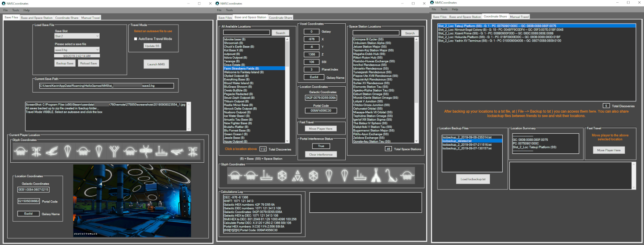644x245 pixels.
Task: Switch to Base and Space Station tab in left window
Action: [37, 17]
